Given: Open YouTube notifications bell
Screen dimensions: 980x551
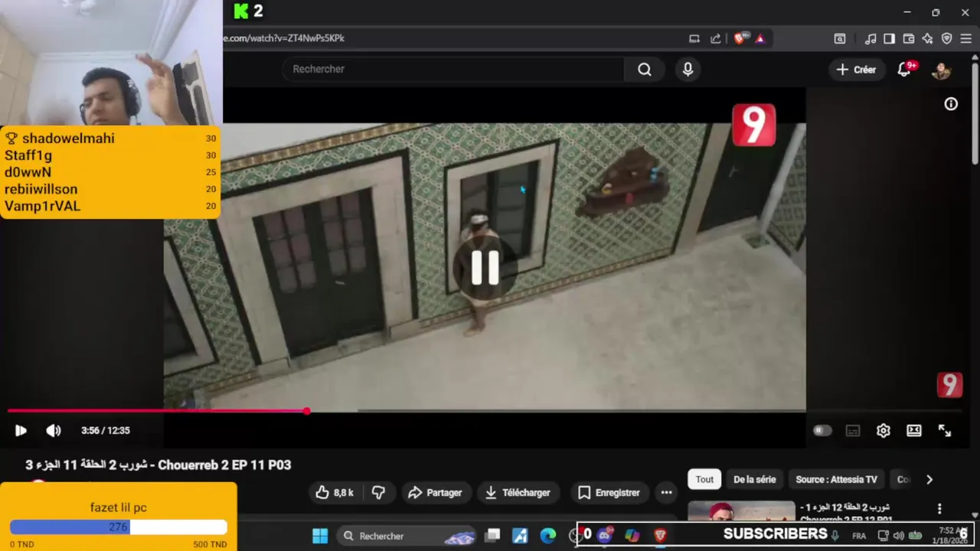Looking at the screenshot, I should [904, 70].
